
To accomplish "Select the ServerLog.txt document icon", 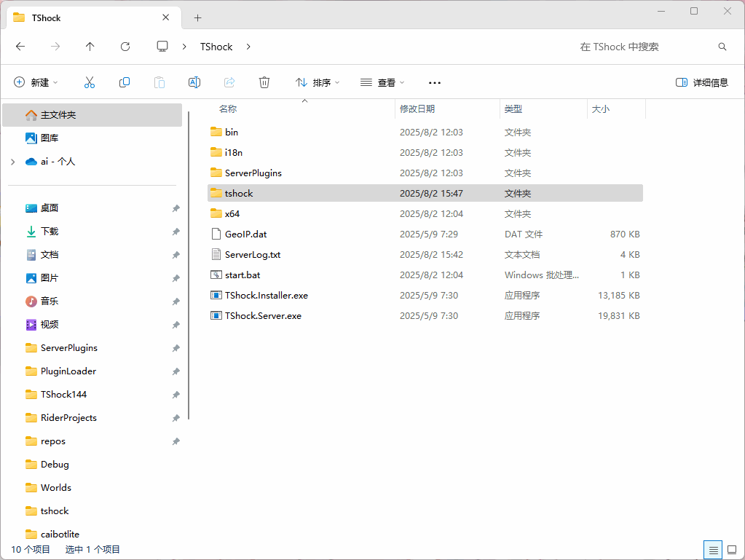I will [x=216, y=255].
